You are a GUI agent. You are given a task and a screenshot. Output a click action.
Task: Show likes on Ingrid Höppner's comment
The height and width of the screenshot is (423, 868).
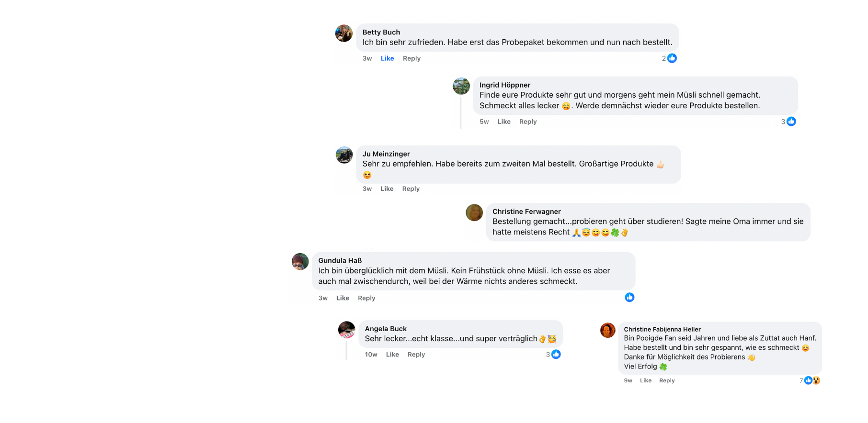coord(788,122)
